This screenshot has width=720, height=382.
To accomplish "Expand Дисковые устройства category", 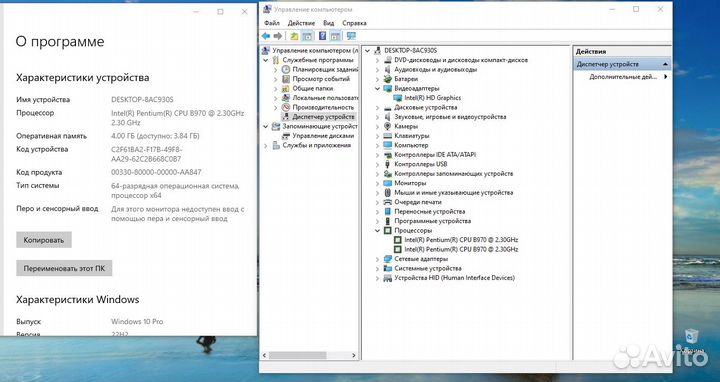I will point(377,107).
